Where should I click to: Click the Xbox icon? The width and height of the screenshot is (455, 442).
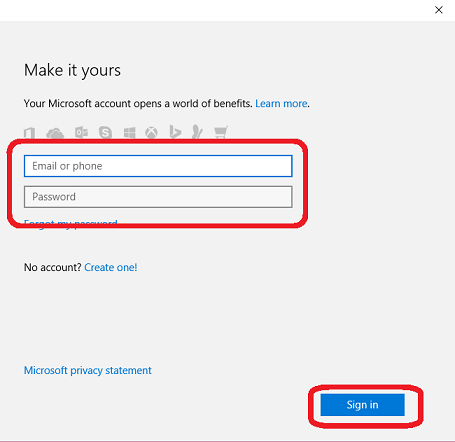coord(151,133)
